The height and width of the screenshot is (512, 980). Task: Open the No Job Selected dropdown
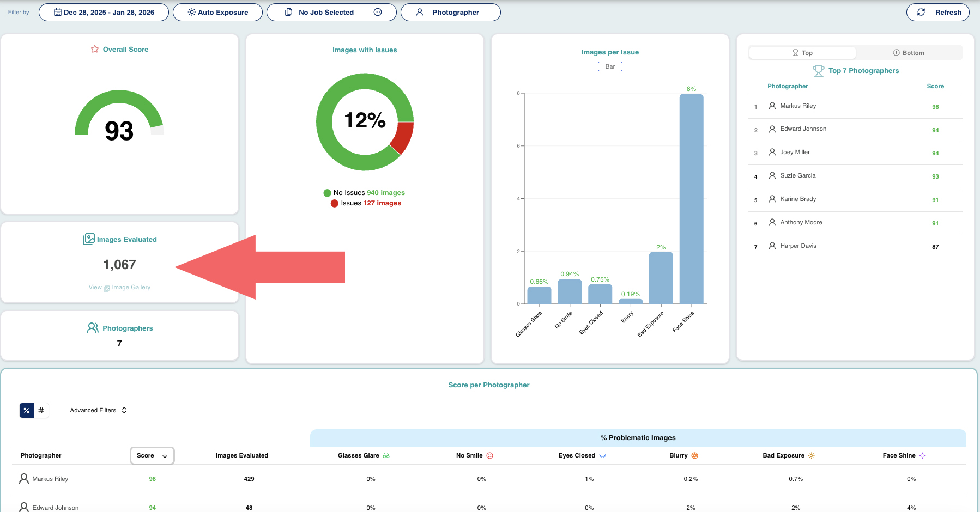pos(331,12)
